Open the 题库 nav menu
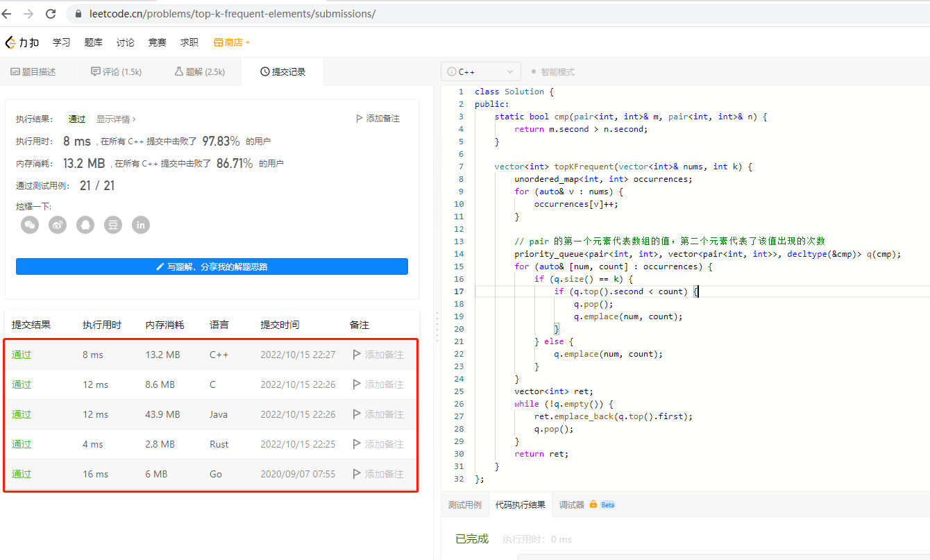Screen dimensions: 930x560 94,42
